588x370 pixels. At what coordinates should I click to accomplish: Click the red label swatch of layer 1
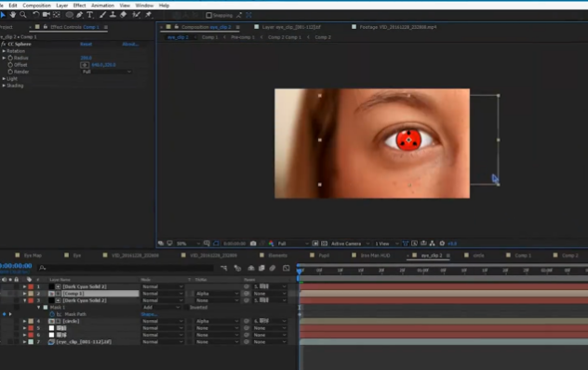[x=31, y=286]
